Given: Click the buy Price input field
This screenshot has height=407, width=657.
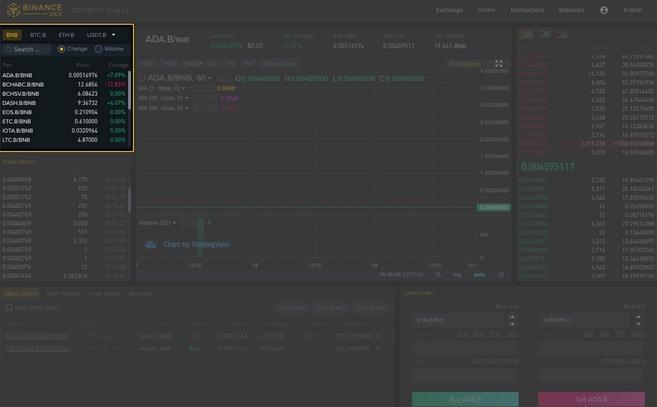Looking at the screenshot, I should [460, 320].
